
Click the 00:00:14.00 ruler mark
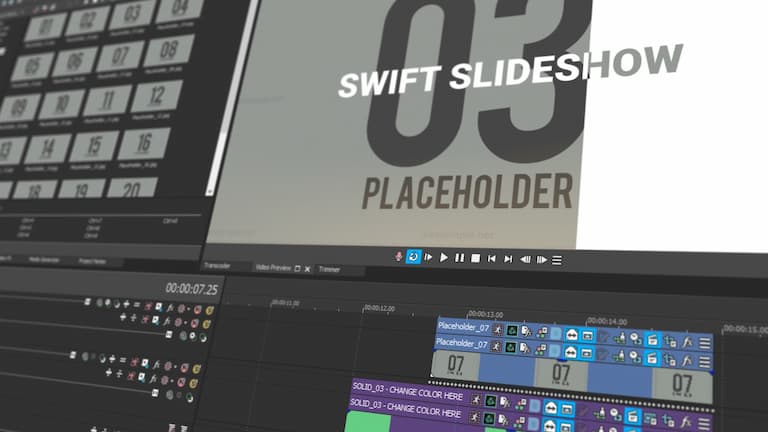(606, 321)
